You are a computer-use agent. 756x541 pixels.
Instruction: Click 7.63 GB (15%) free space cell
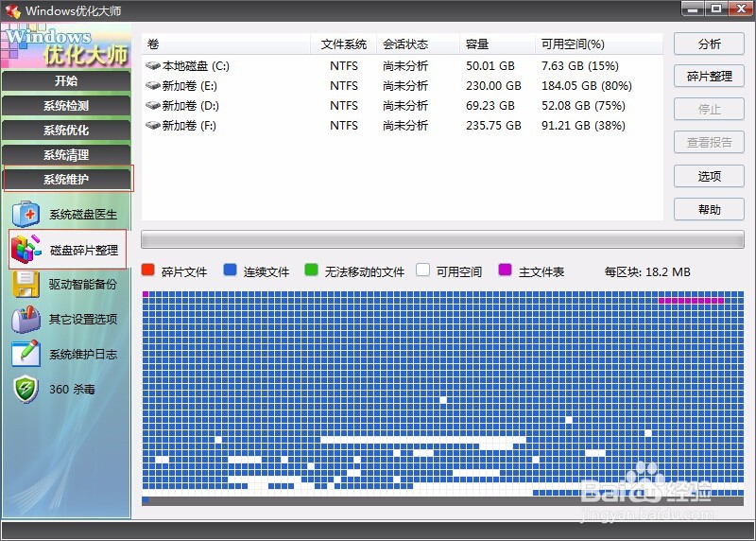coord(580,65)
